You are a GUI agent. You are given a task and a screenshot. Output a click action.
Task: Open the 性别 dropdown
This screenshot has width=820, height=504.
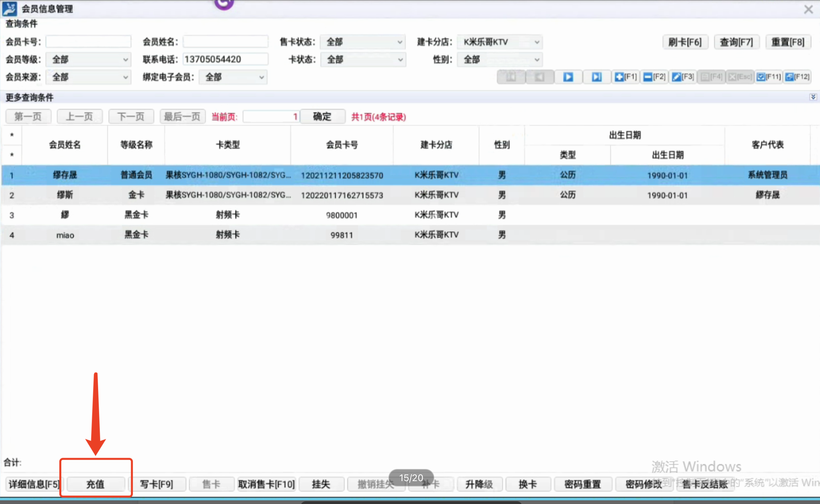point(500,60)
